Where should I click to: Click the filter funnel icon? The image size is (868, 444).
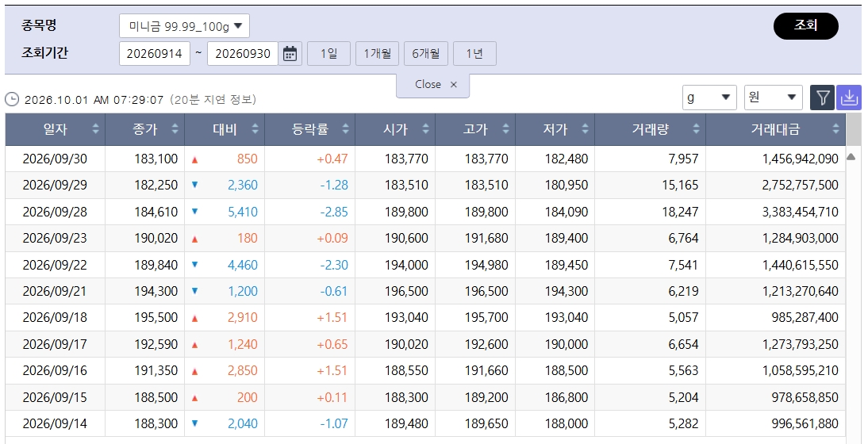coord(823,98)
